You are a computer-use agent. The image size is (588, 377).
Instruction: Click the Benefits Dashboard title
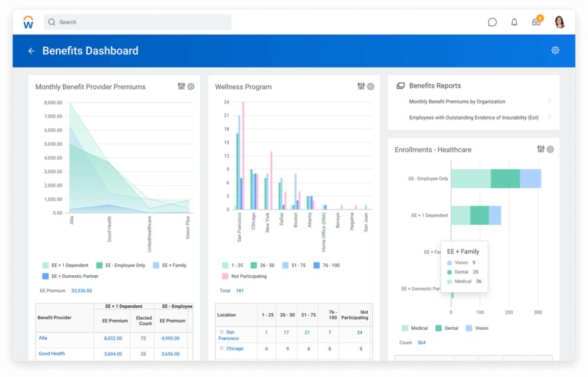[x=90, y=51]
